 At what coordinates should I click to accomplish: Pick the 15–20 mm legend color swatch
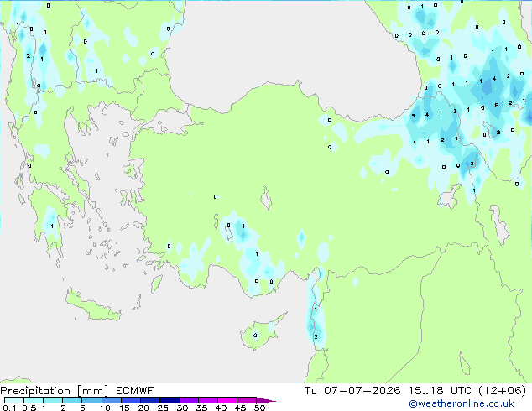[x=130, y=400]
